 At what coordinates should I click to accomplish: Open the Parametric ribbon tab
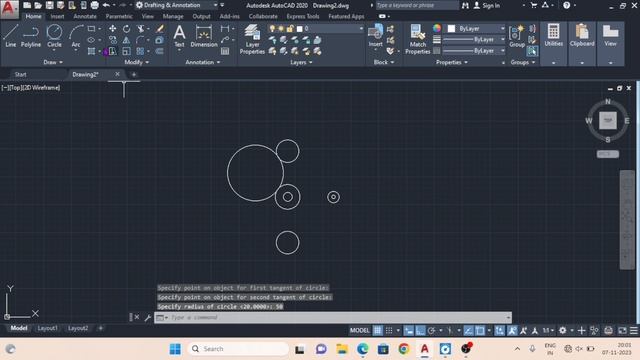tap(119, 16)
